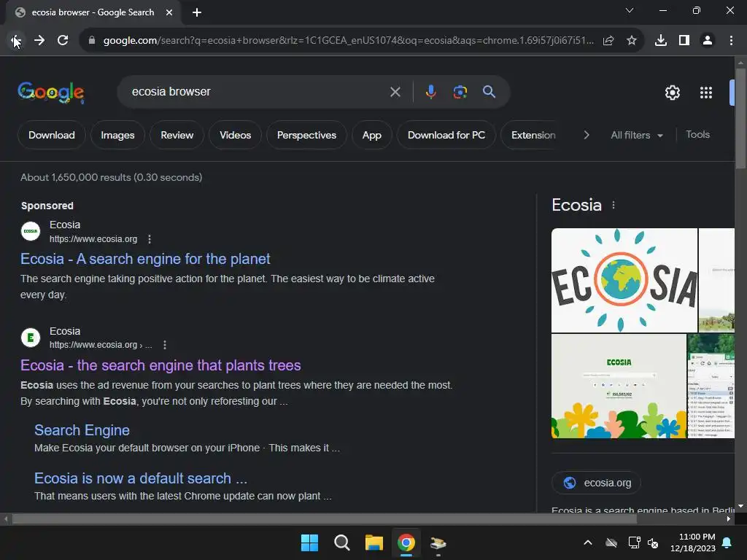Open Google quick settings gear

(x=672, y=93)
